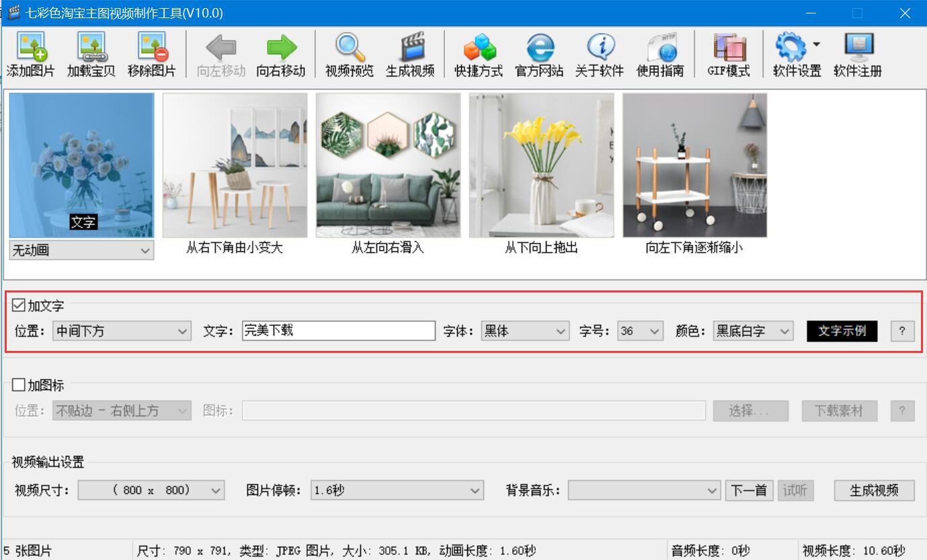Select the white cart thumbnail 向左下角逐渐缩小

[x=694, y=165]
